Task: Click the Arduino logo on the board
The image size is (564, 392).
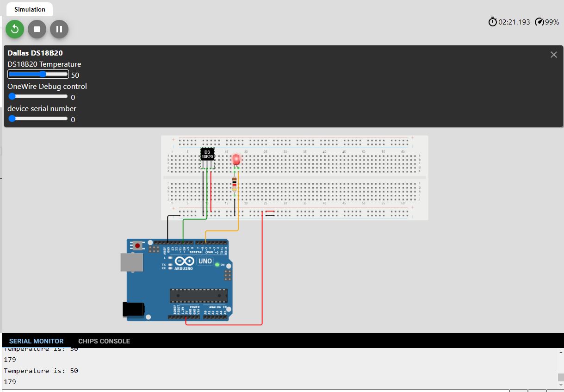Action: pos(185,262)
